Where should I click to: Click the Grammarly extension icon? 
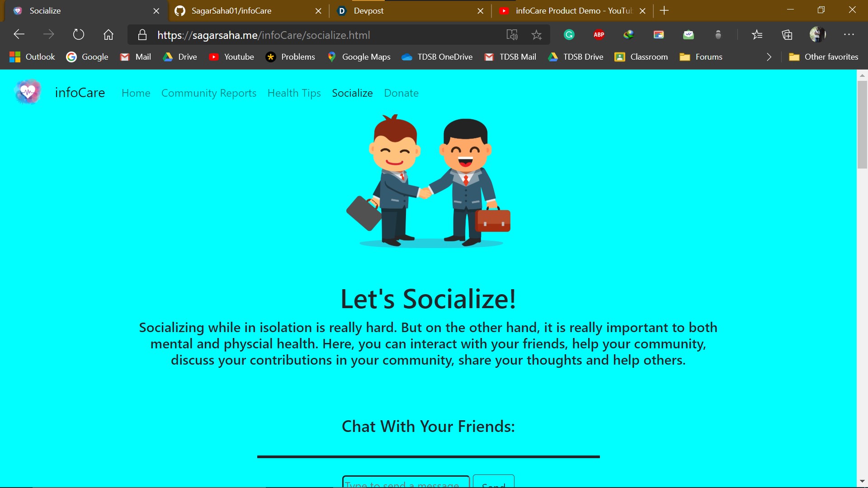(569, 35)
